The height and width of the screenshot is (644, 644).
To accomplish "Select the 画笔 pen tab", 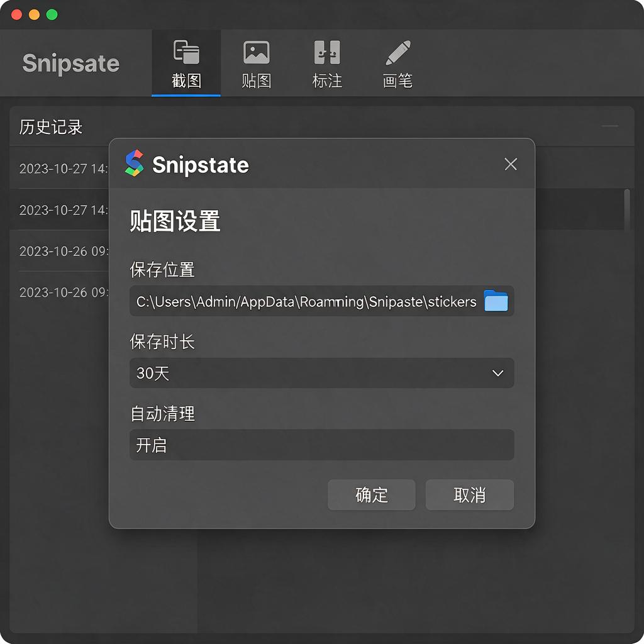I will coord(397,64).
